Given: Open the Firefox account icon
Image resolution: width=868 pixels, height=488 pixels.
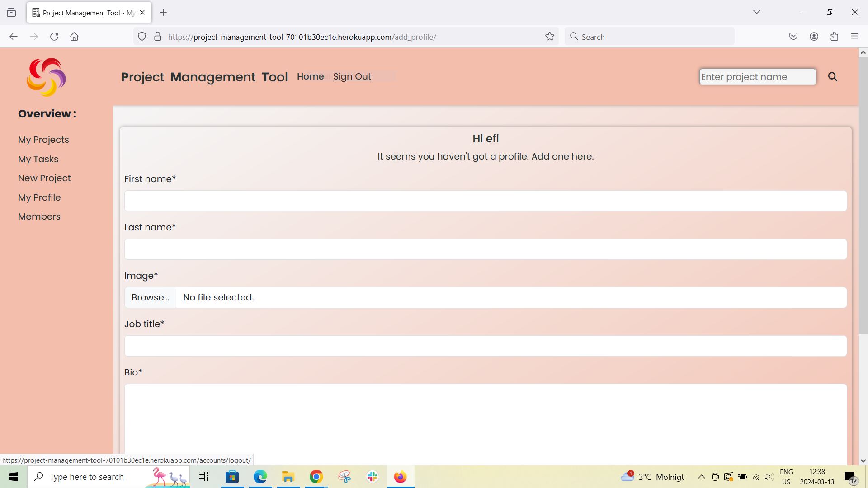Looking at the screenshot, I should pos(814,36).
